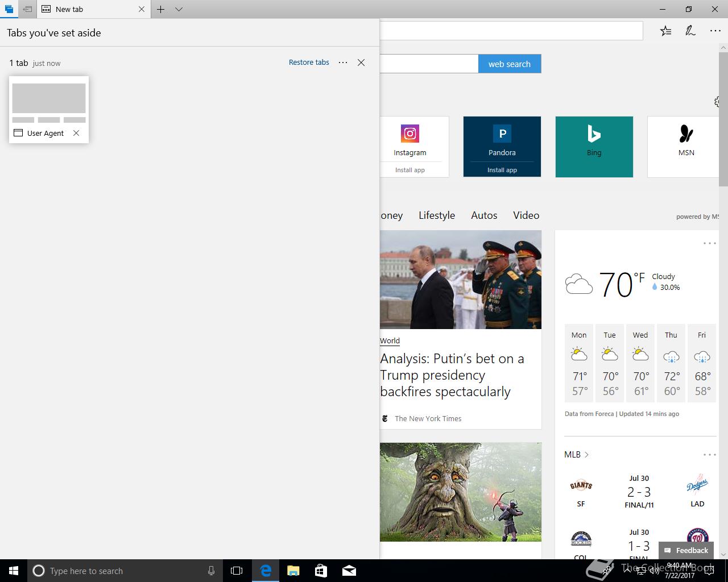Image resolution: width=728 pixels, height=582 pixels.
Task: Select the Autos news tab
Action: click(484, 215)
